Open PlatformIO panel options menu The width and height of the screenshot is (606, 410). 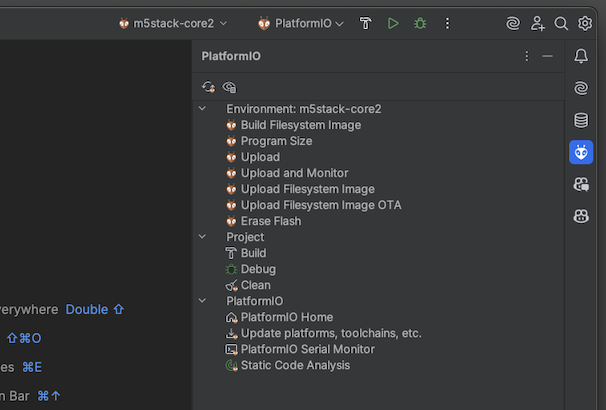527,57
